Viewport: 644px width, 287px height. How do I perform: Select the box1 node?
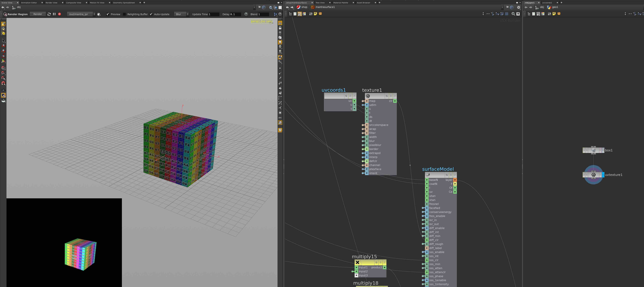click(594, 150)
